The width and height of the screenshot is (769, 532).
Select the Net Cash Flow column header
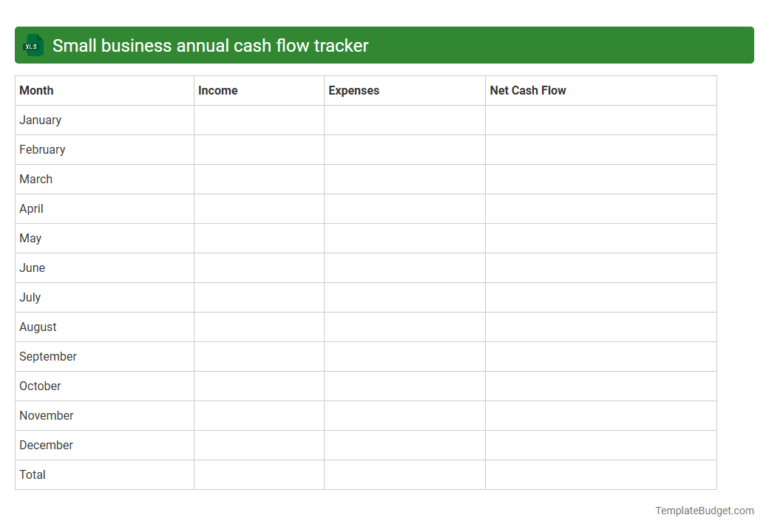[x=528, y=90]
